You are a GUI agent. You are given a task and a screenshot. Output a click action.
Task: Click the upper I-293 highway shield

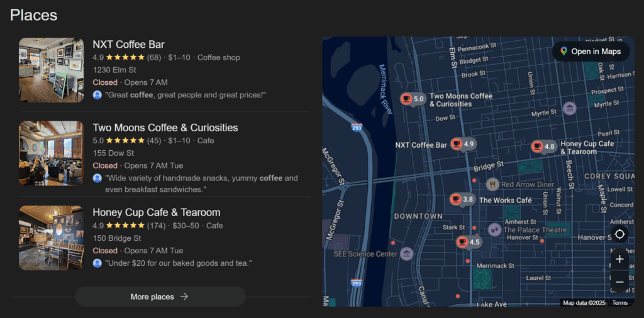(357, 127)
